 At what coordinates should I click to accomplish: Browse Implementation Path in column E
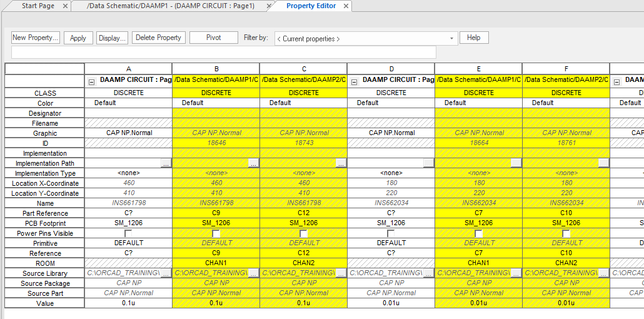pos(516,163)
